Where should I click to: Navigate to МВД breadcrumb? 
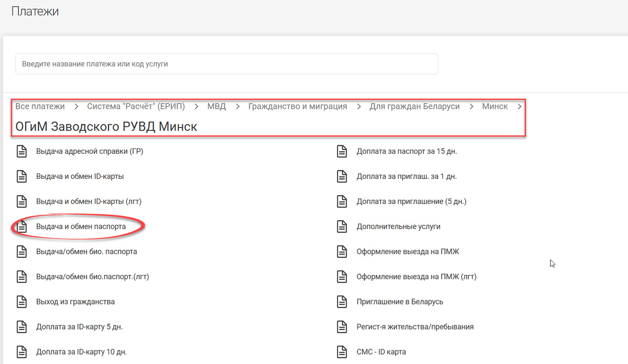[217, 107]
